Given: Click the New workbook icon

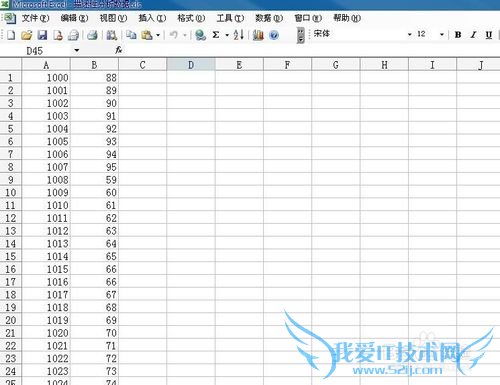Looking at the screenshot, I should (x=11, y=35).
